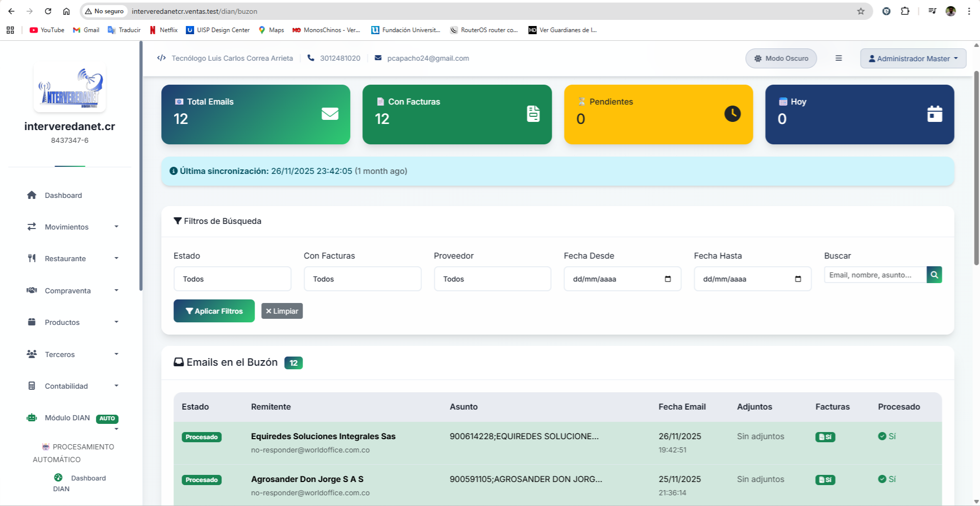Select the home icon next to Dashboard
Image resolution: width=980 pixels, height=506 pixels.
point(32,195)
